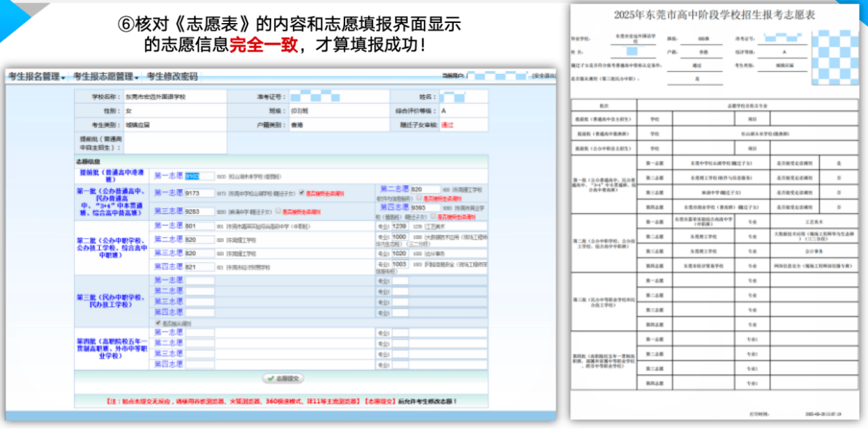Screen dimensions: 868x429
Task: Click the empty third-batch 第一志愿 input
Action: [x=199, y=280]
